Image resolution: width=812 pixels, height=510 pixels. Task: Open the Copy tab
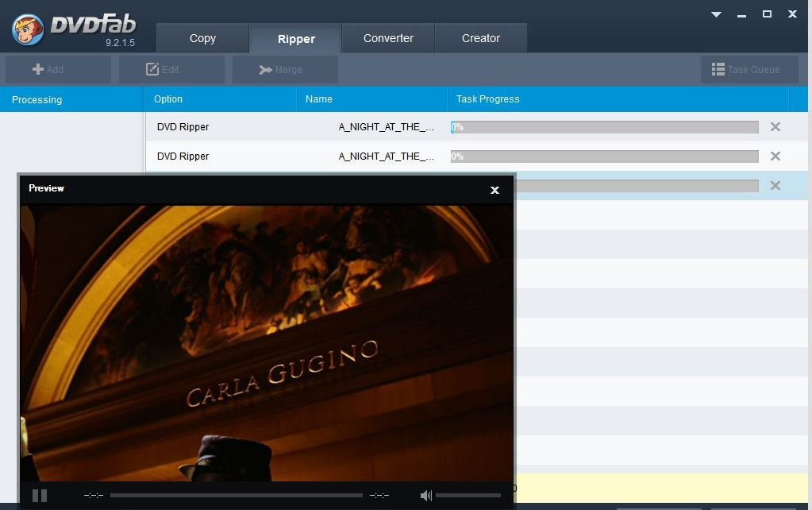(x=202, y=38)
